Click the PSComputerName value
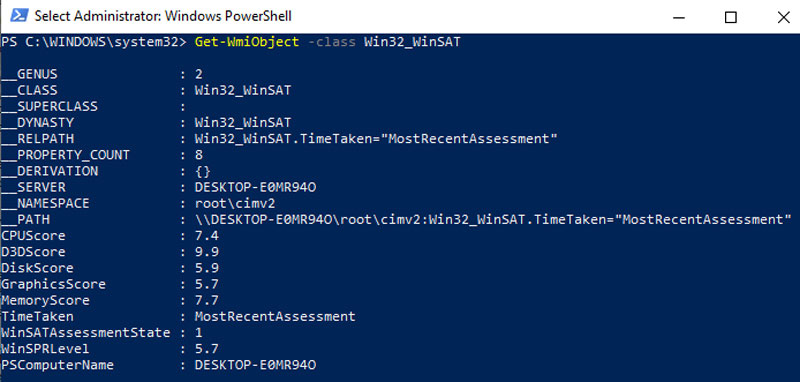Image resolution: width=800 pixels, height=382 pixels. coord(256,365)
